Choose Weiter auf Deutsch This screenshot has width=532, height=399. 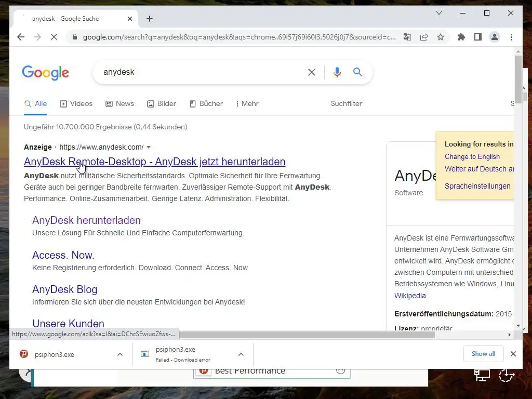(x=479, y=169)
